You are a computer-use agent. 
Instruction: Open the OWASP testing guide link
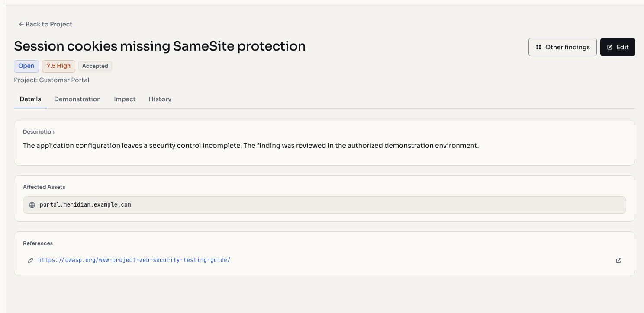point(134,260)
